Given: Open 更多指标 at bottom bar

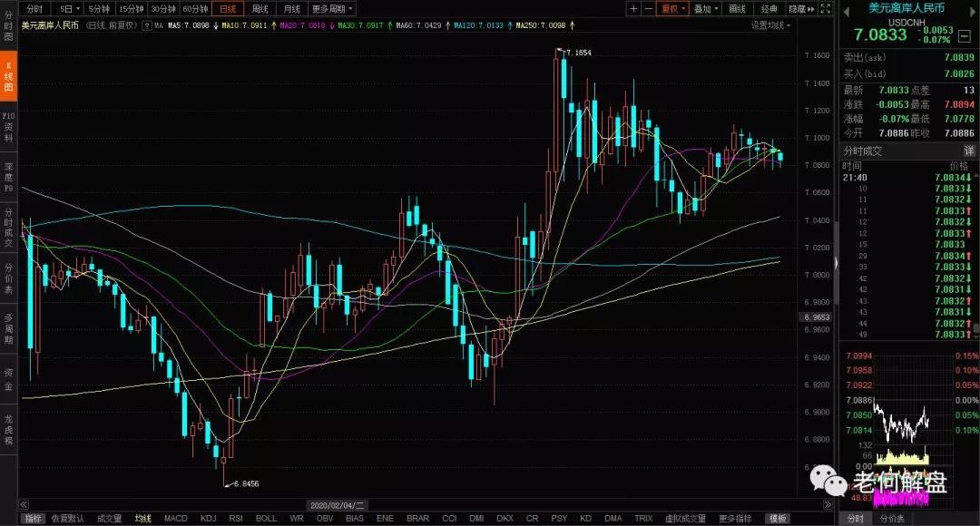Looking at the screenshot, I should point(735,519).
